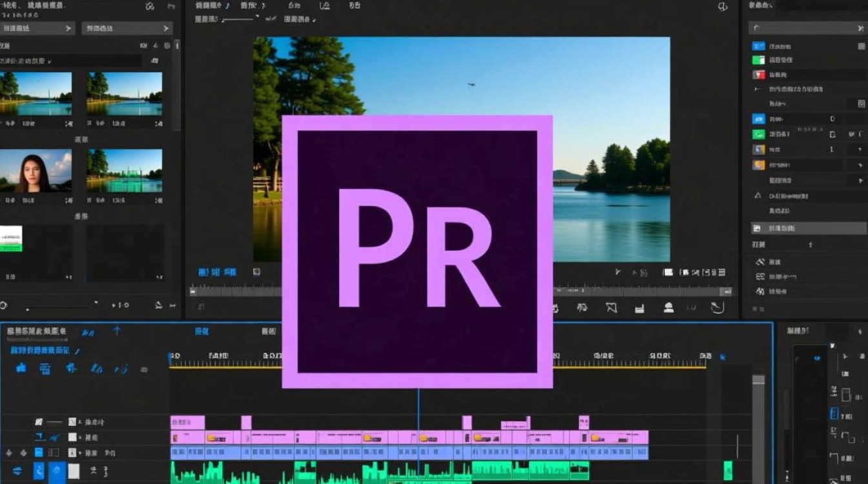The width and height of the screenshot is (868, 484).
Task: Click the dome-shaped icon below the Program monitor
Action: [668, 308]
